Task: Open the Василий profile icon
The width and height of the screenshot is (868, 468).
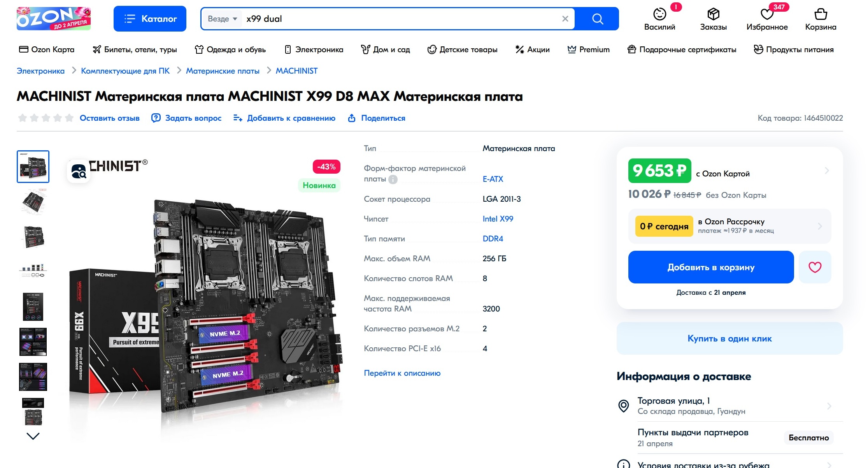Action: (x=659, y=14)
